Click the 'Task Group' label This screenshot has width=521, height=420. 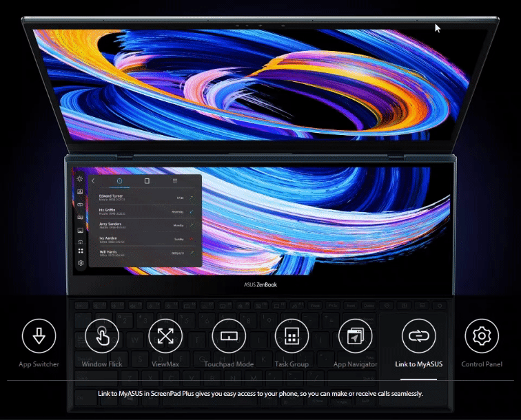[x=292, y=364]
